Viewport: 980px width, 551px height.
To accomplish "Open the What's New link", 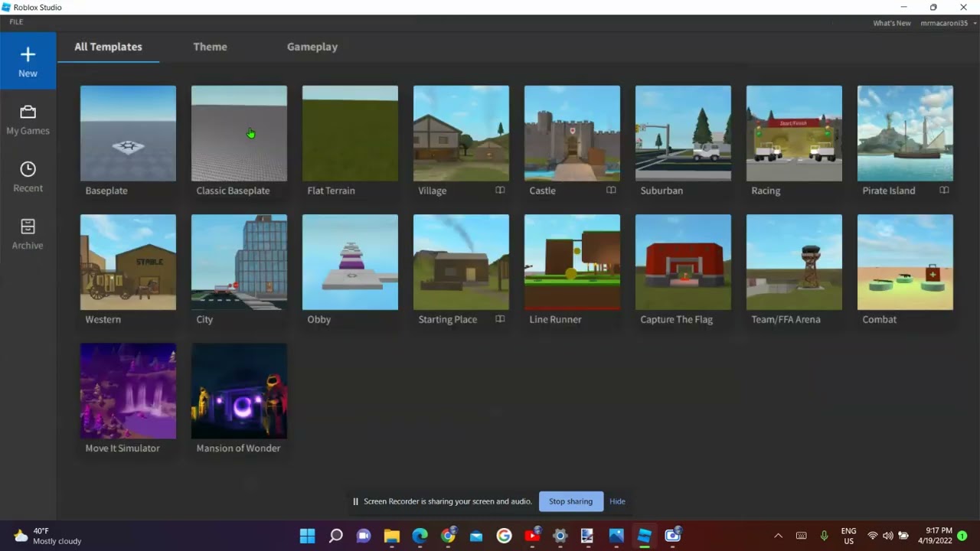I will click(892, 23).
